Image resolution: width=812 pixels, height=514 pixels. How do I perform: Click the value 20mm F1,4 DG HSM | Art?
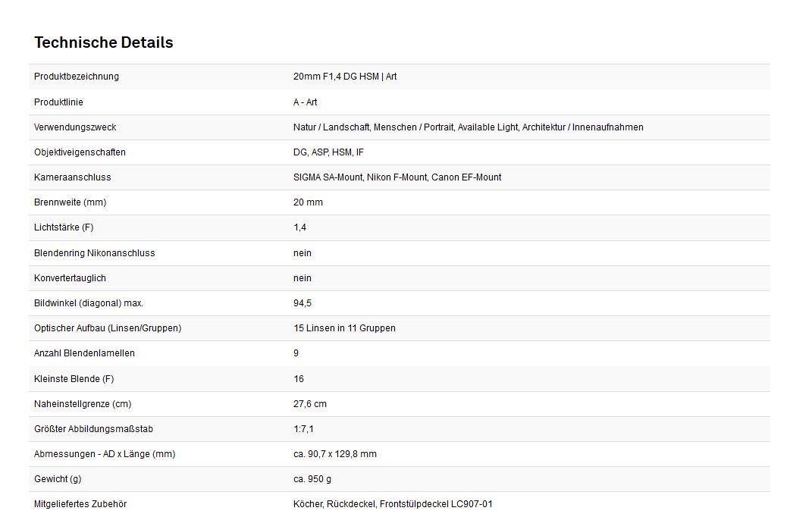pos(344,77)
